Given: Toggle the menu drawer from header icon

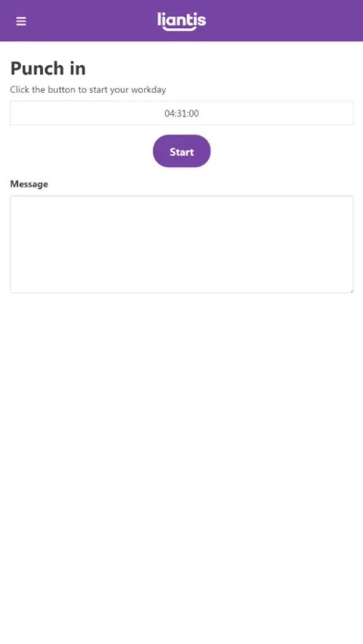Looking at the screenshot, I should (x=21, y=21).
